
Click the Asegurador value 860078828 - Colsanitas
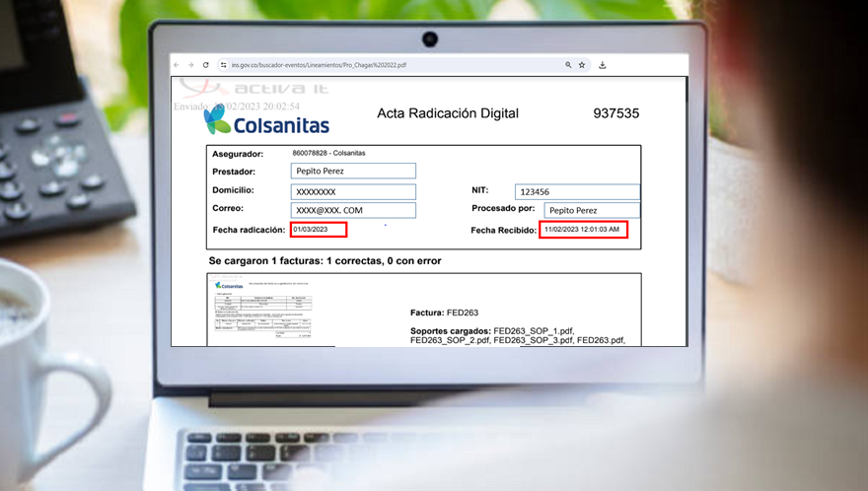(x=328, y=153)
